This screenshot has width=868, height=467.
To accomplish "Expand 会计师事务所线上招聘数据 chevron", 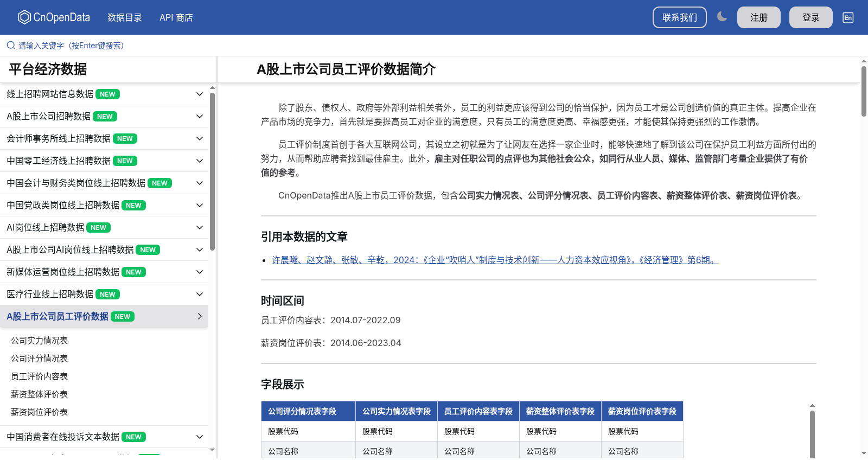I will [x=200, y=139].
